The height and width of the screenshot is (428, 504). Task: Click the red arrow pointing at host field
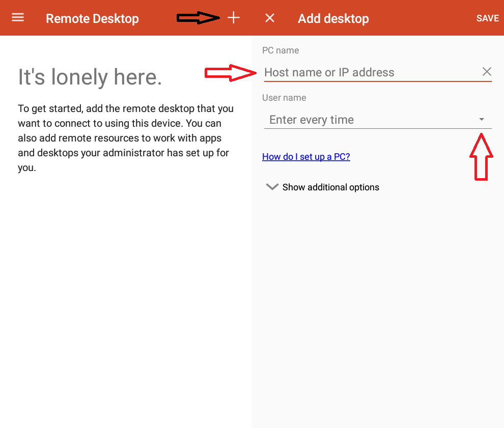(x=231, y=73)
